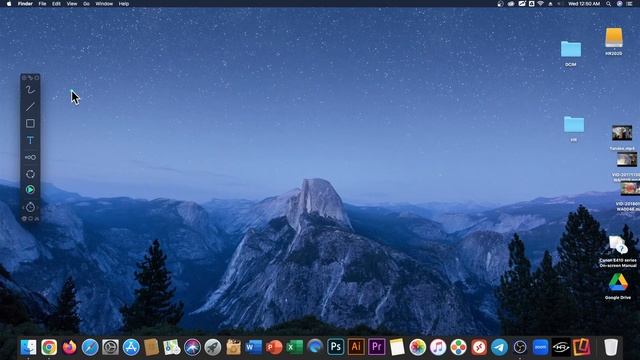Open the line width and shape options

(30, 157)
